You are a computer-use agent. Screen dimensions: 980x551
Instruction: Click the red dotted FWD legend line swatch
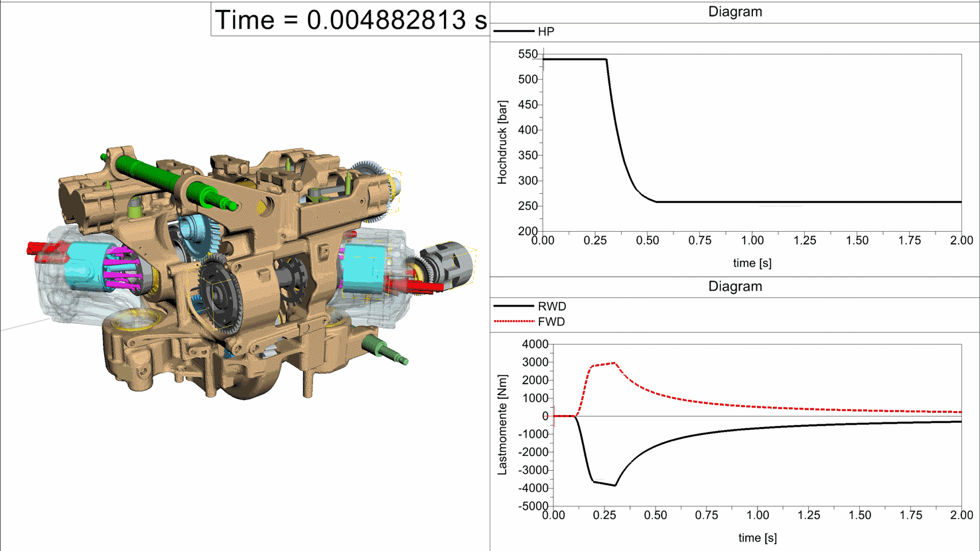pyautogui.click(x=514, y=322)
